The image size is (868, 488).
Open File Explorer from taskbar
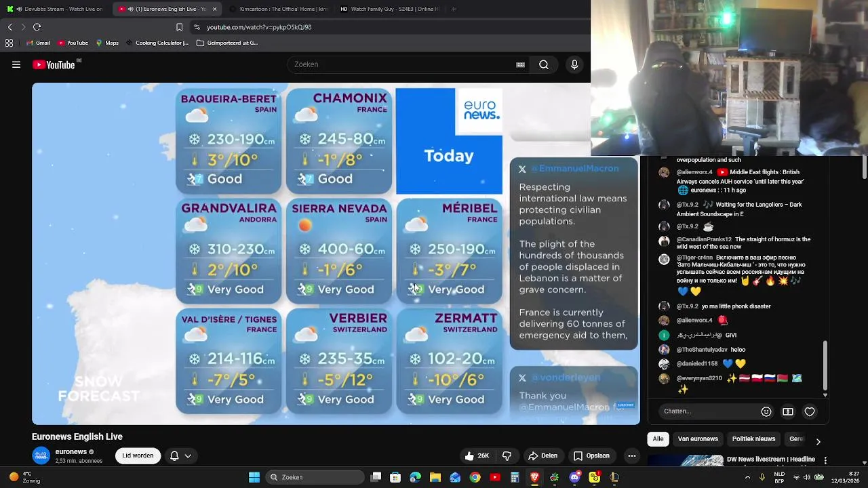[x=435, y=477]
